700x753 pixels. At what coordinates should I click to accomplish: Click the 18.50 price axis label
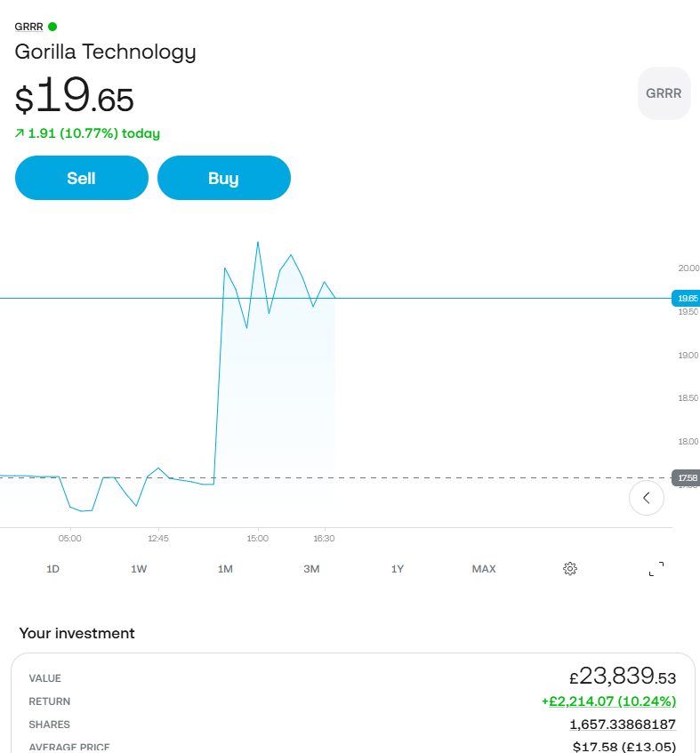point(688,398)
